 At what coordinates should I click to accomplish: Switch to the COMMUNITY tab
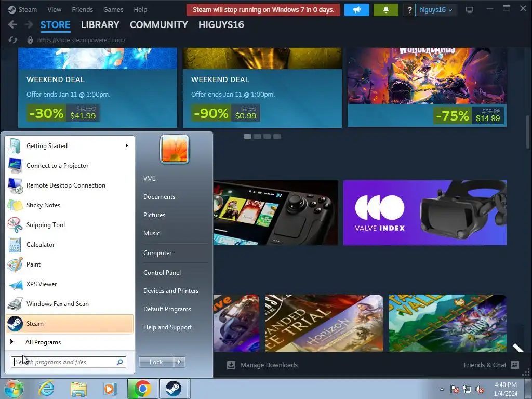click(159, 25)
